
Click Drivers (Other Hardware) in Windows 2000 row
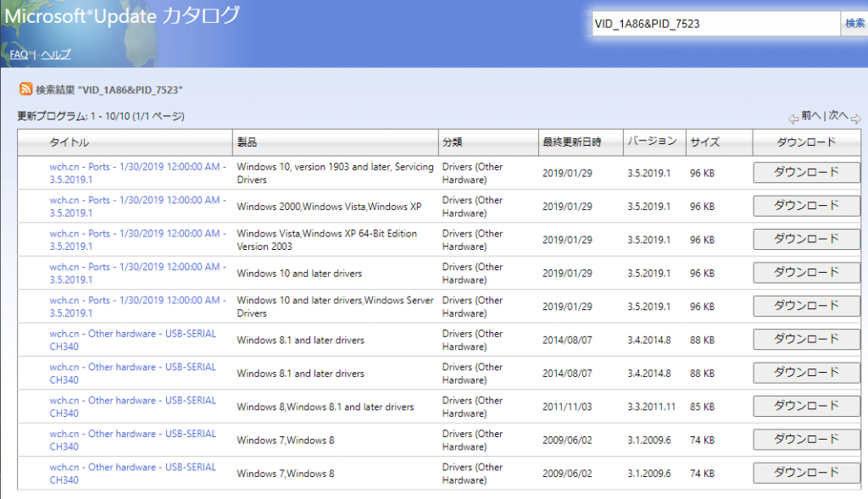[x=473, y=207]
